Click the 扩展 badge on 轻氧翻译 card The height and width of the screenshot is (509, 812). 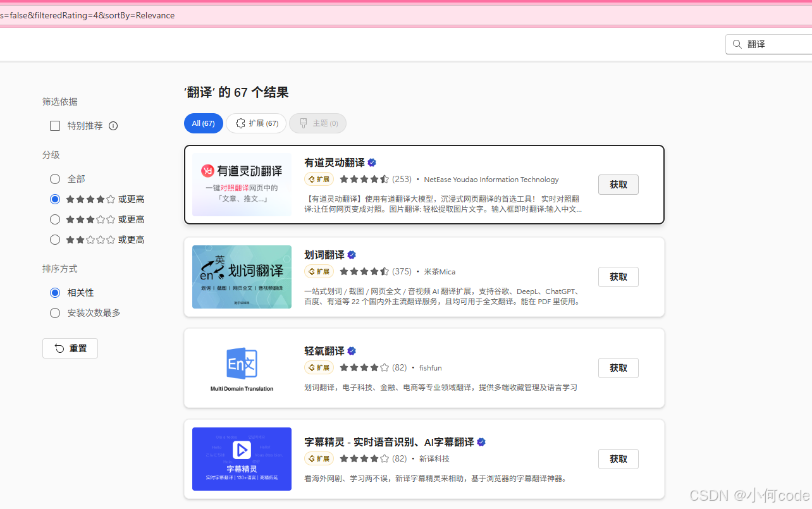(x=319, y=367)
